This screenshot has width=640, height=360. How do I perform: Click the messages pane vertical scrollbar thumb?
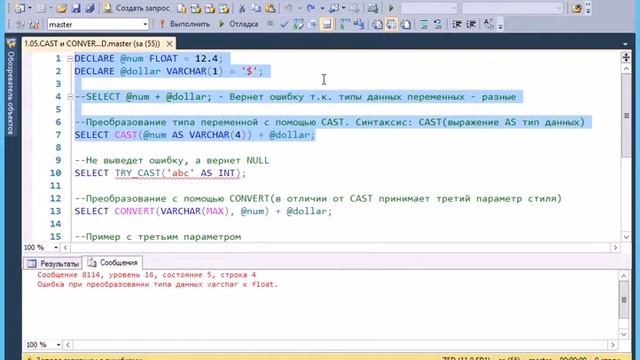623,300
